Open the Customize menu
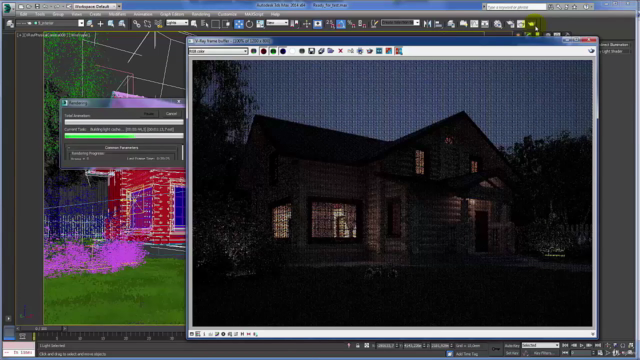The height and width of the screenshot is (360, 640). coord(227,14)
